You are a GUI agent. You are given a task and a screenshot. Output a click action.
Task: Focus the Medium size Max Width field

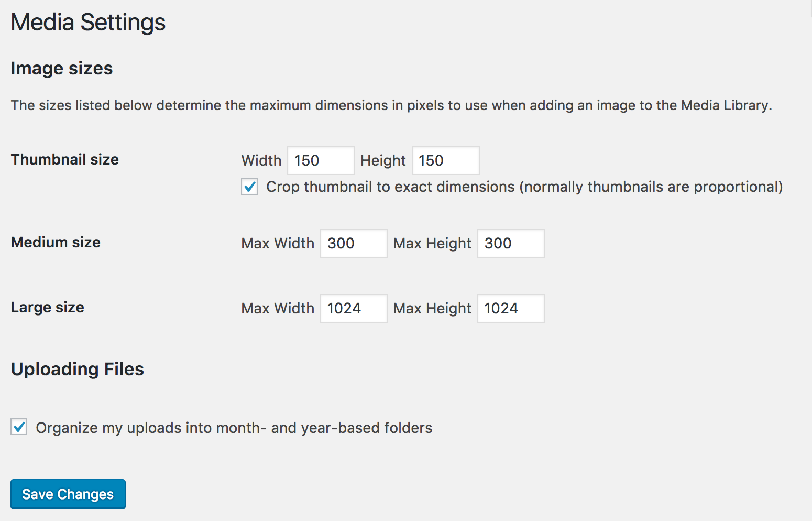point(354,243)
